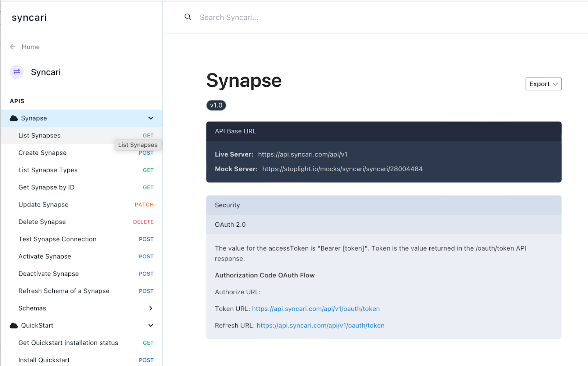The height and width of the screenshot is (366, 588).
Task: Click the Syncari project swap-arrows icon
Action: coord(17,72)
